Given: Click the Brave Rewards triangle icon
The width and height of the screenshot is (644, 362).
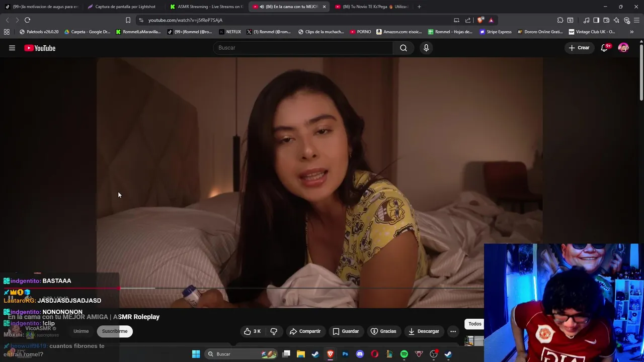Looking at the screenshot, I should coord(491,20).
